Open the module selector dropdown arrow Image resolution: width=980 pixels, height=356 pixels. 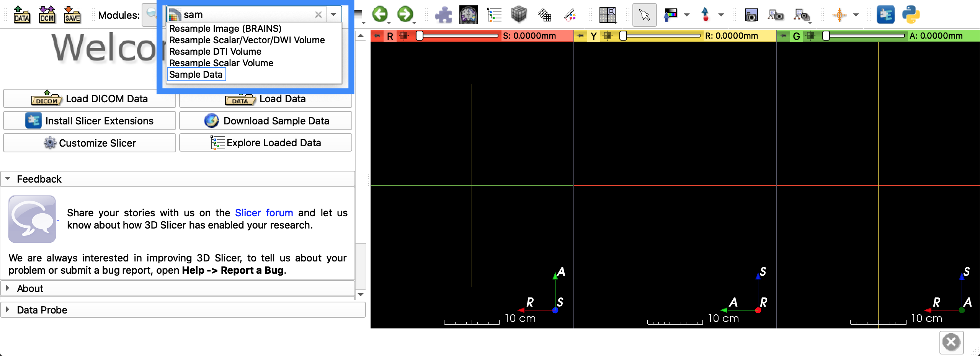click(x=333, y=15)
